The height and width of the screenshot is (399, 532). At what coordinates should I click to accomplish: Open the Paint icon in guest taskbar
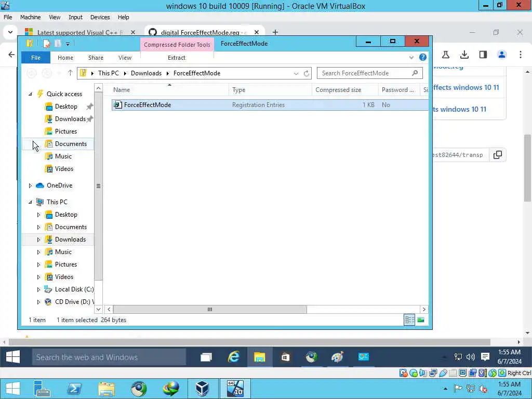(x=337, y=357)
